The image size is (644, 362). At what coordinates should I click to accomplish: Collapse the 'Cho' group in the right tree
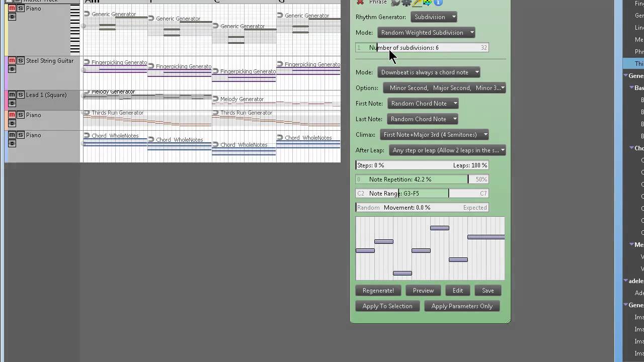[x=631, y=148]
